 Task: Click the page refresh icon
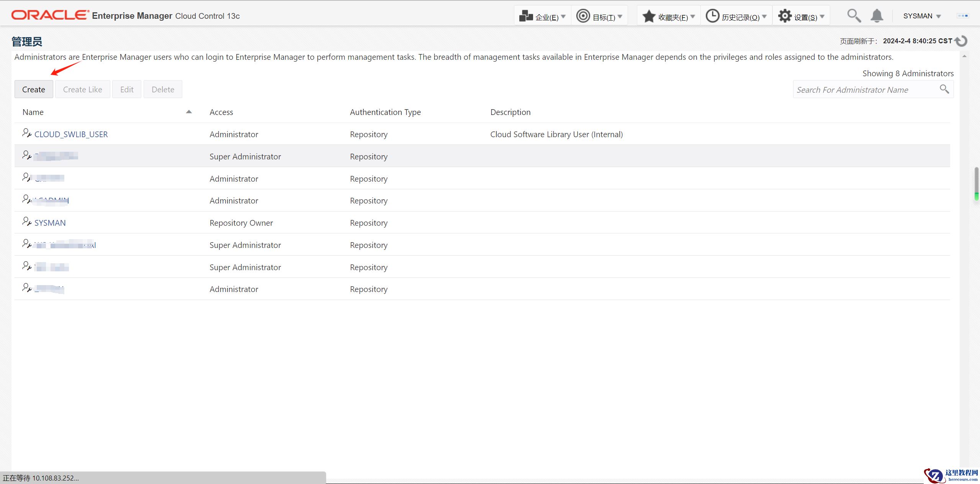coord(962,41)
